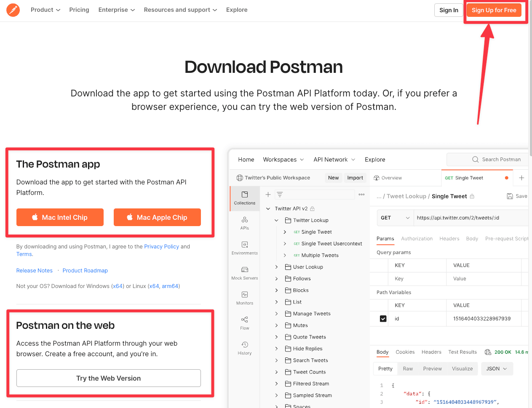
Task: Open Mock Servers in the sidebar
Action: pyautogui.click(x=245, y=273)
